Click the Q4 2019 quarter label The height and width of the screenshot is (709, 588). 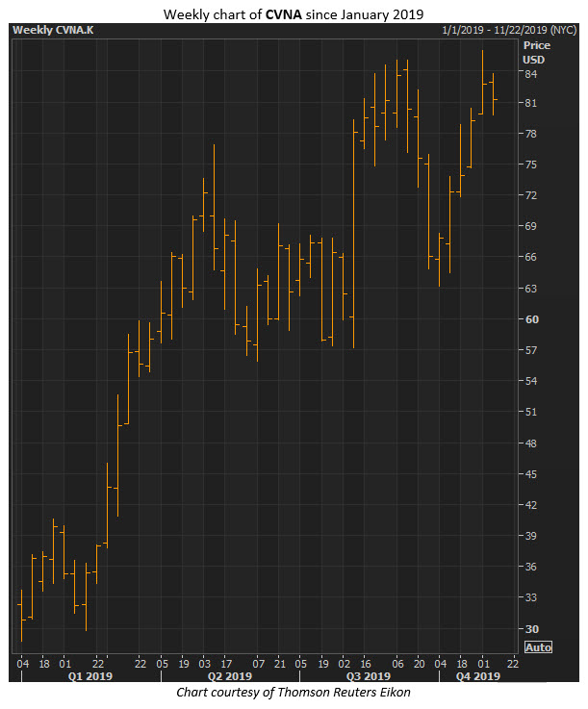pyautogui.click(x=477, y=676)
